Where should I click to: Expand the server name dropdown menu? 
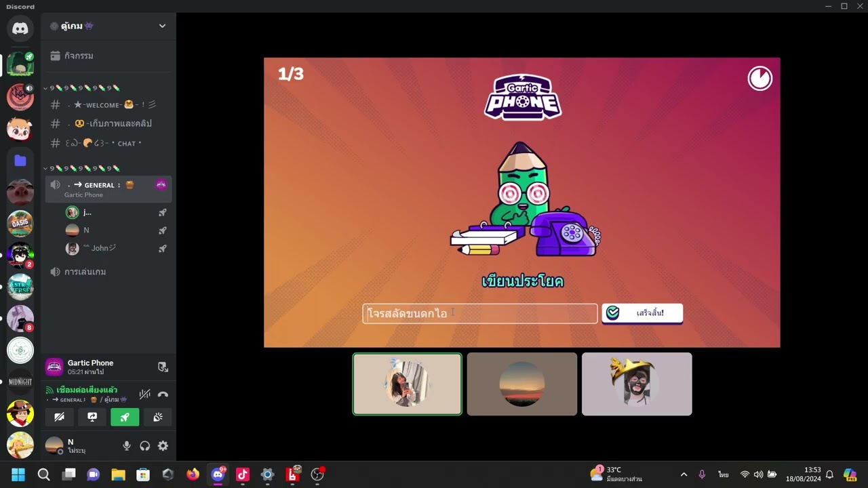tap(162, 26)
